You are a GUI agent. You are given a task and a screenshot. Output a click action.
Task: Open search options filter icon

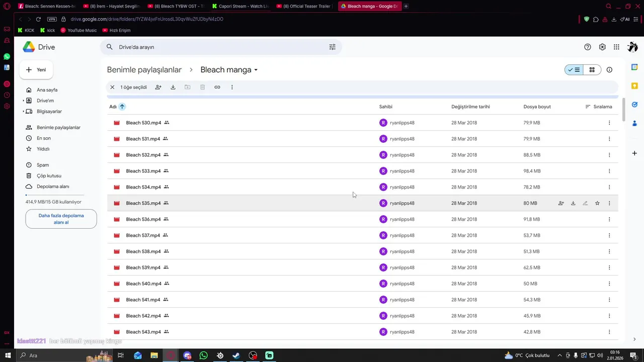pyautogui.click(x=332, y=47)
